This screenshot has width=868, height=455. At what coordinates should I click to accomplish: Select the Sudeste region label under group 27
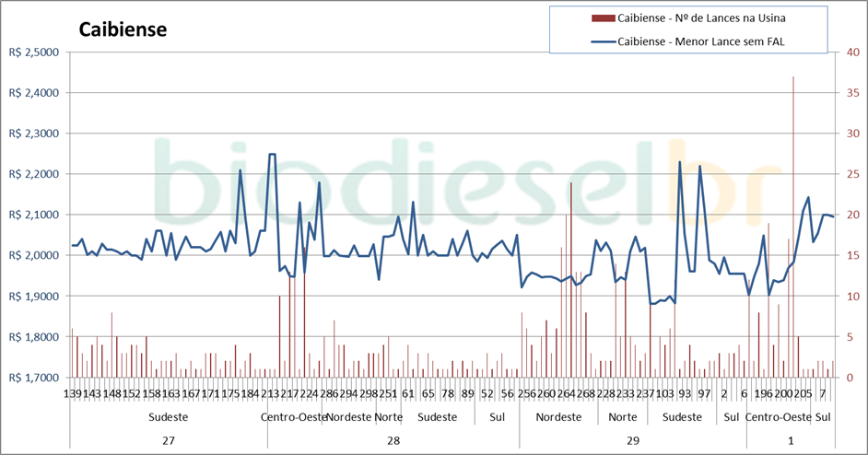(168, 417)
